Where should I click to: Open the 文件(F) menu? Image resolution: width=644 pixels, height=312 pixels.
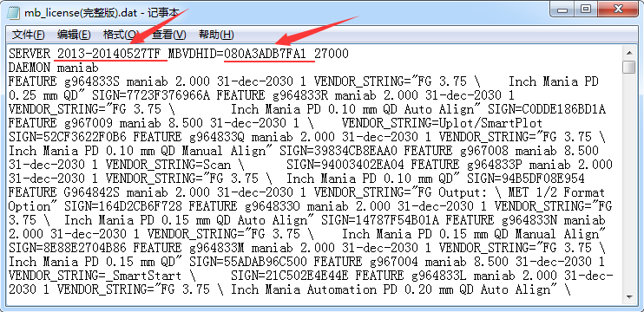(29, 35)
